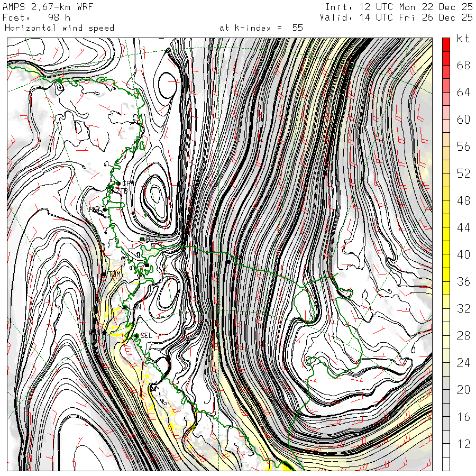Select the LAN station label
This screenshot has width=476, height=476.
134,307
